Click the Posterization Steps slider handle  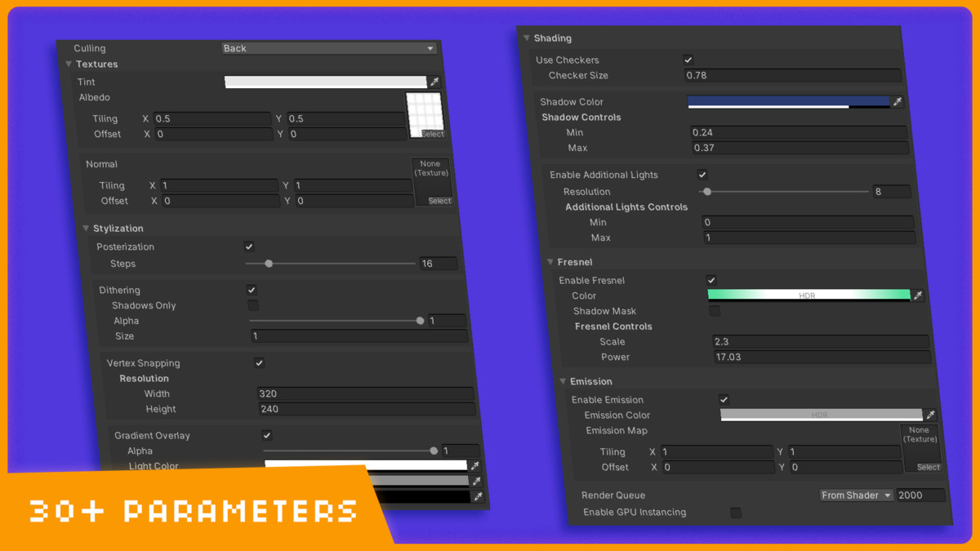click(269, 264)
